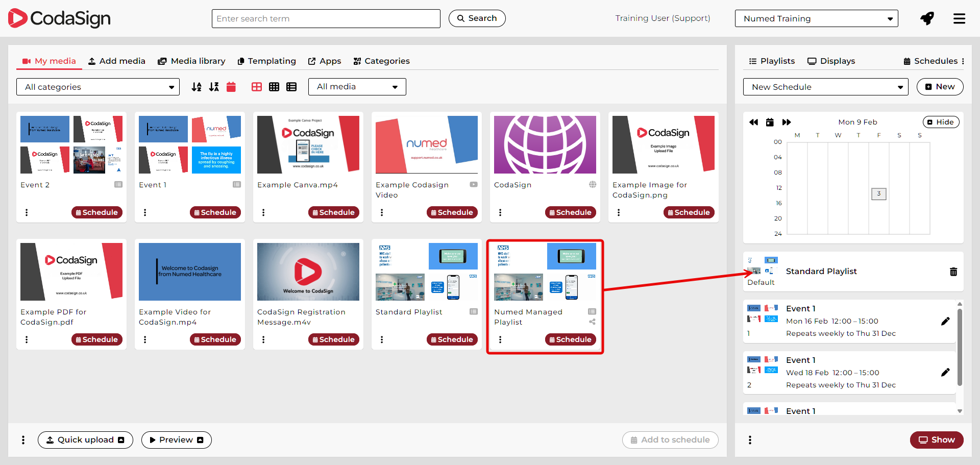Switch to small grid view
The image size is (980, 465).
tap(274, 87)
